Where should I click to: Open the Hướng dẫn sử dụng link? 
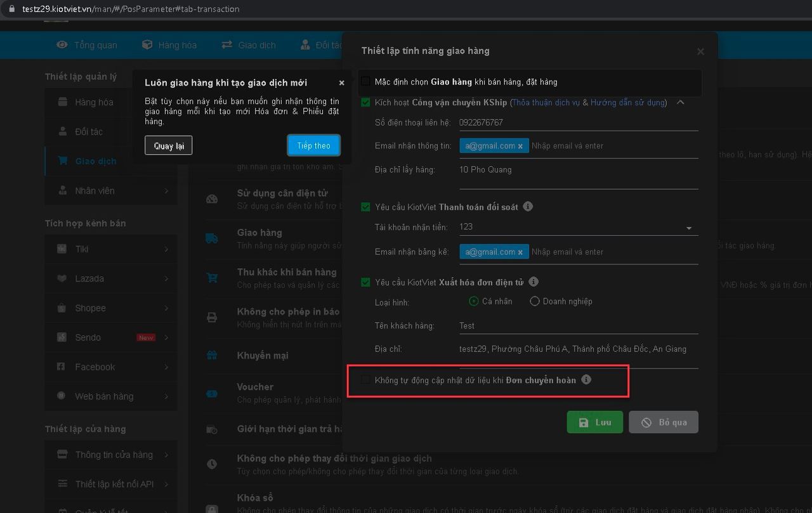(627, 102)
